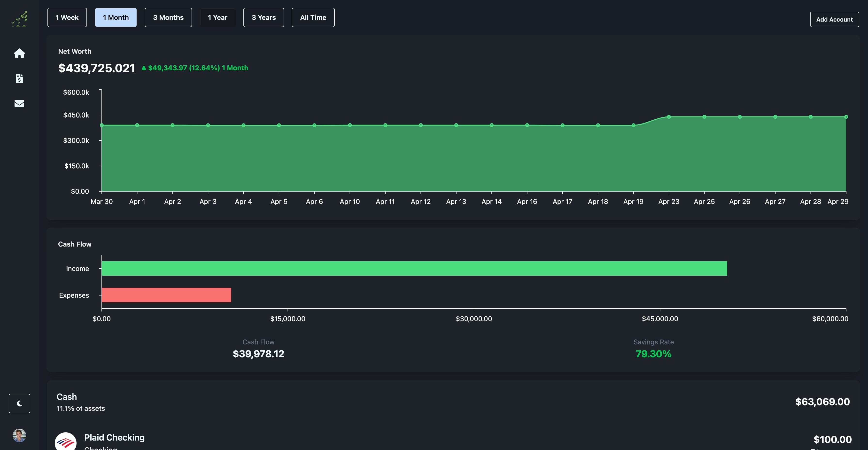Image resolution: width=868 pixels, height=450 pixels.
Task: Click the Apr 25 axis label
Action: click(704, 201)
